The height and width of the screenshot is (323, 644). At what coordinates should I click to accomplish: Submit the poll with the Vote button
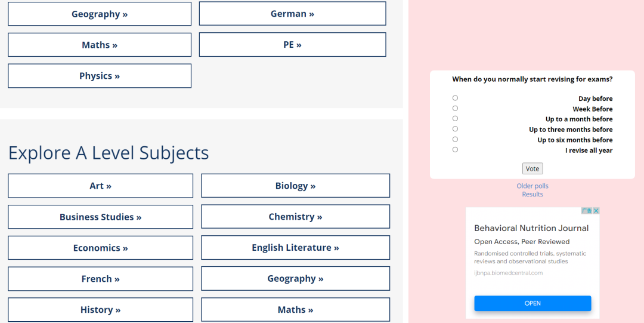tap(532, 169)
